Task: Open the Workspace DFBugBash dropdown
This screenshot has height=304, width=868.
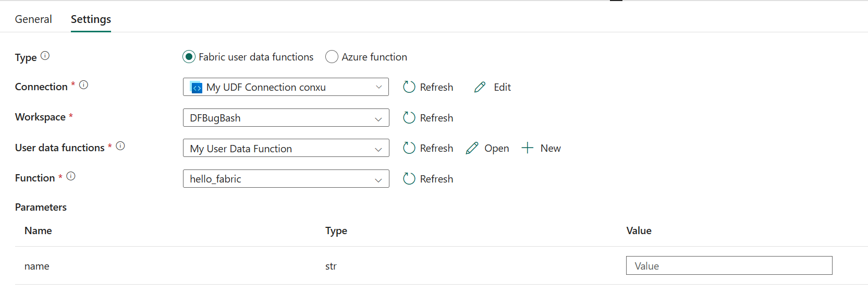Action: [x=286, y=118]
